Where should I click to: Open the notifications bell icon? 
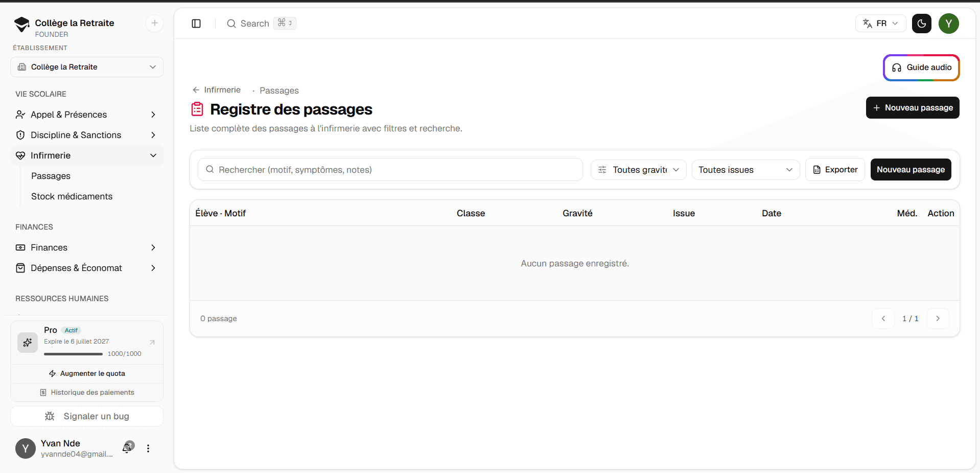[x=127, y=448]
